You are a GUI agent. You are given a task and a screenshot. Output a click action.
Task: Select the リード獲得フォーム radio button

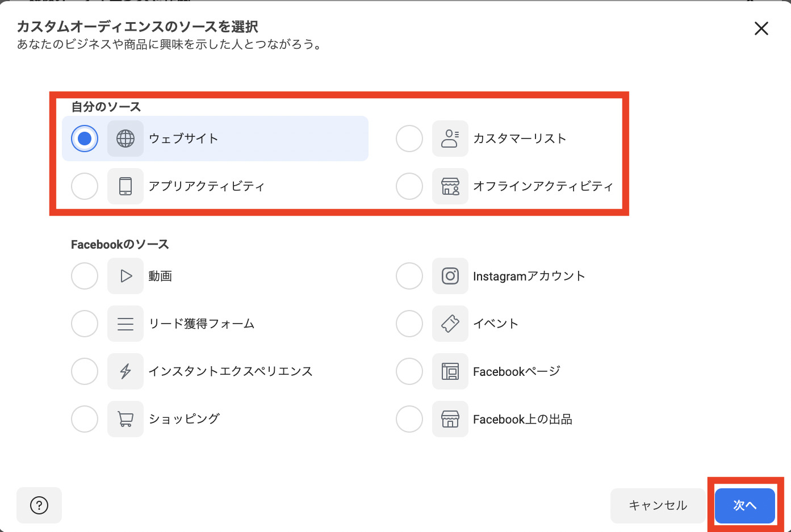click(x=85, y=324)
